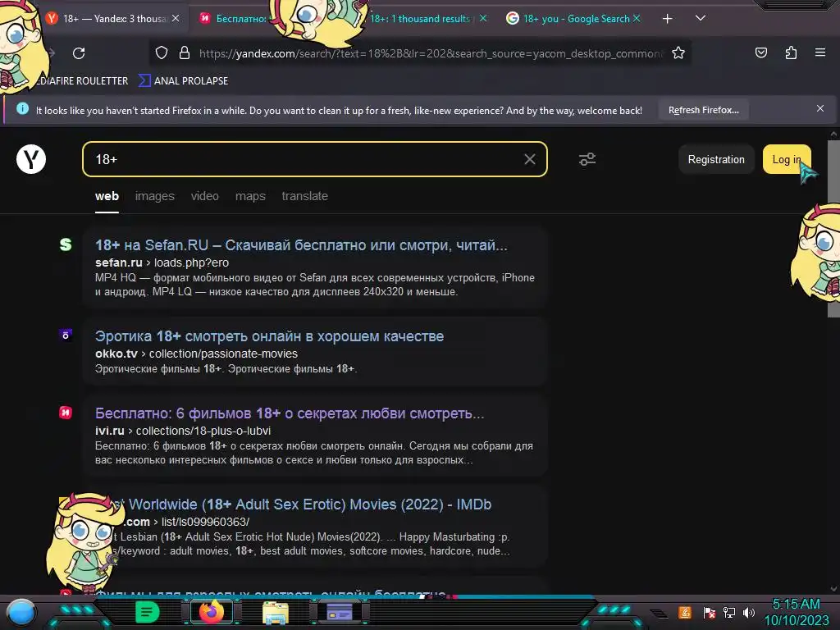
Task: Click 'collections/18-plus-o-lubvi' URL path
Action: coord(203,431)
